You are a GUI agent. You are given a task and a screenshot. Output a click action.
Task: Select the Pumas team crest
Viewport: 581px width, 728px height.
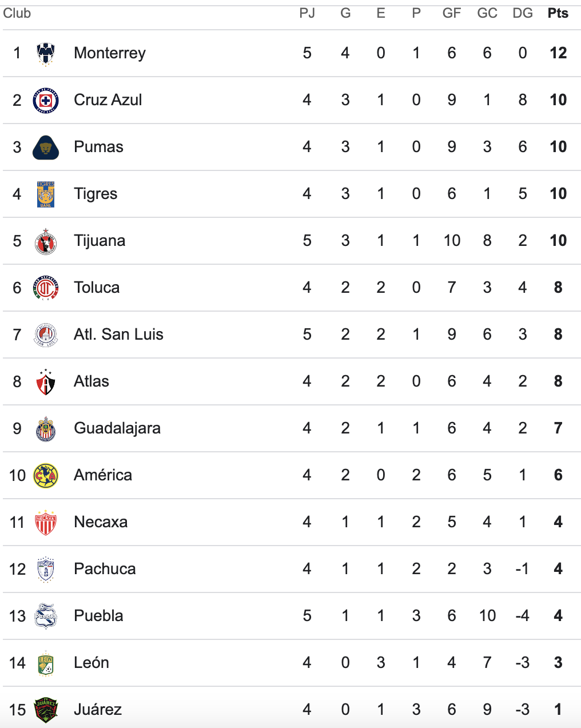46,148
